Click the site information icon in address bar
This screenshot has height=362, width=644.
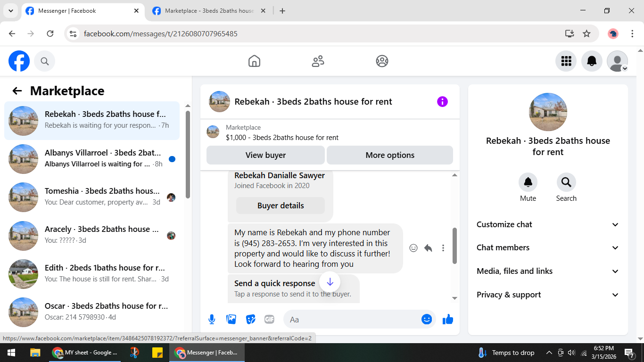point(73,33)
